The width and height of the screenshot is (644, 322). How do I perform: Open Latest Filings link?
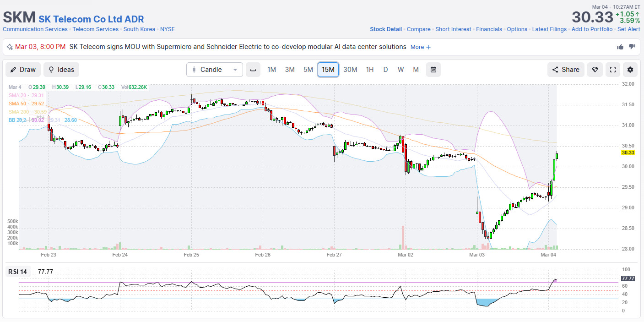tap(549, 29)
